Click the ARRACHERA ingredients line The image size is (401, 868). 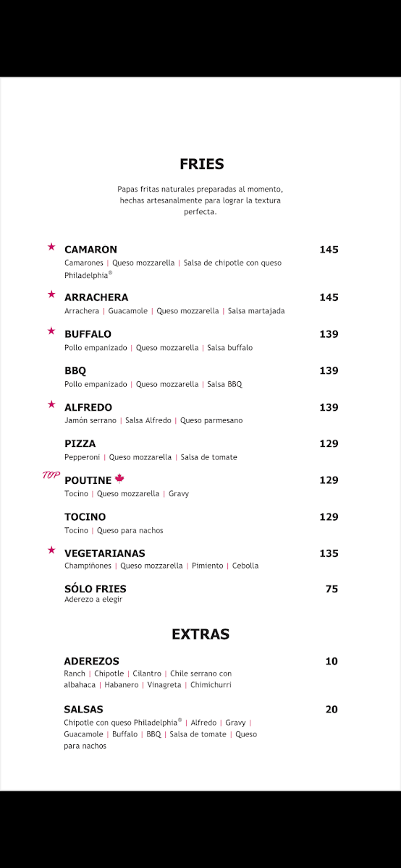click(x=174, y=311)
